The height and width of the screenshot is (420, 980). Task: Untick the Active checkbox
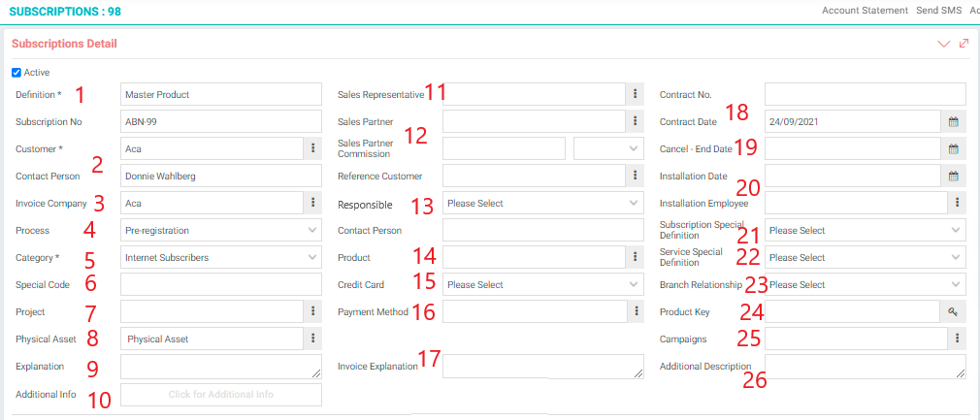point(16,73)
